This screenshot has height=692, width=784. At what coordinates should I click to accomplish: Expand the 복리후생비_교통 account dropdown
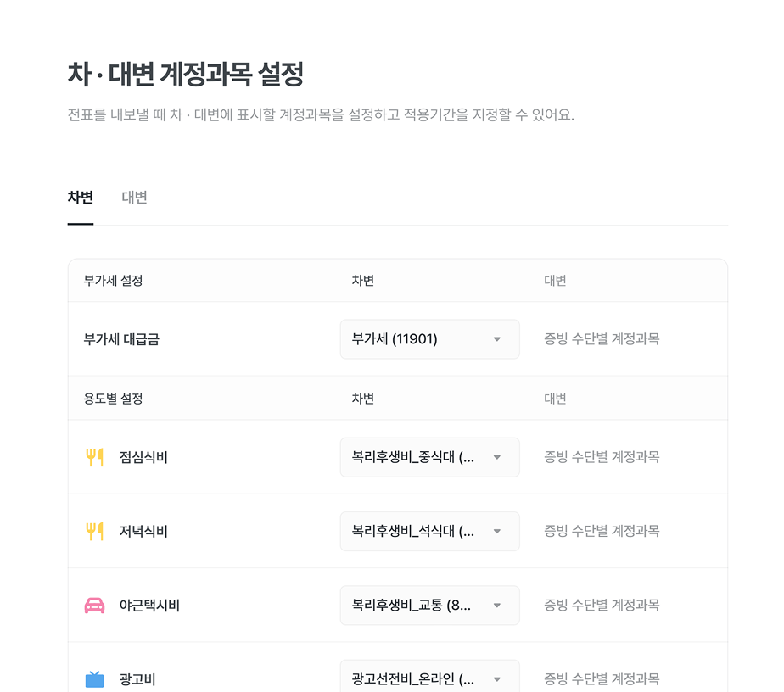click(429, 605)
